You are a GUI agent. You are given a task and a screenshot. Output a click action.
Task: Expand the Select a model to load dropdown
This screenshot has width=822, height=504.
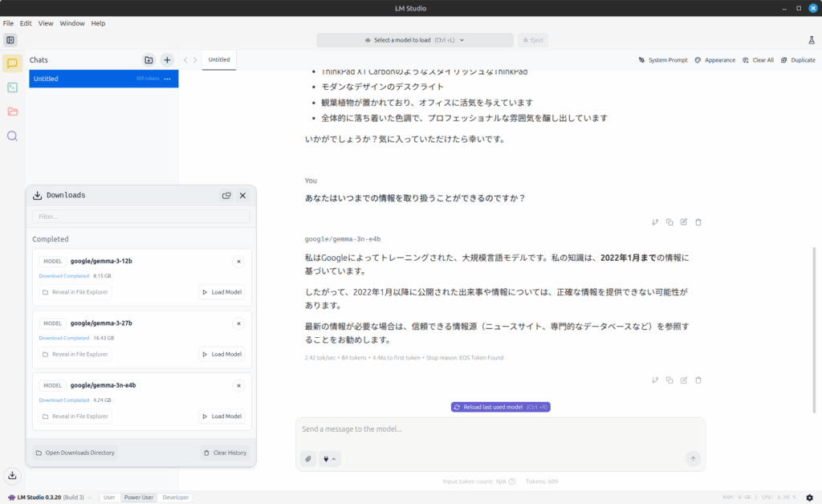(x=414, y=40)
